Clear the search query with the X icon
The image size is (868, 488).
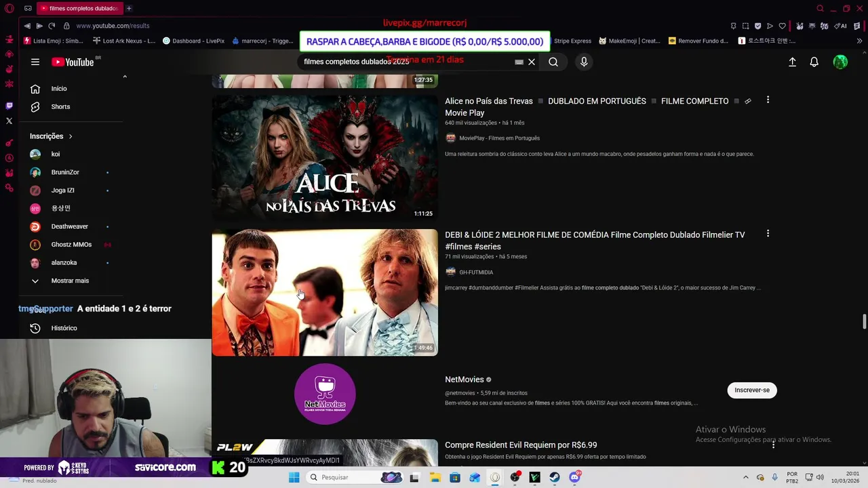(532, 62)
